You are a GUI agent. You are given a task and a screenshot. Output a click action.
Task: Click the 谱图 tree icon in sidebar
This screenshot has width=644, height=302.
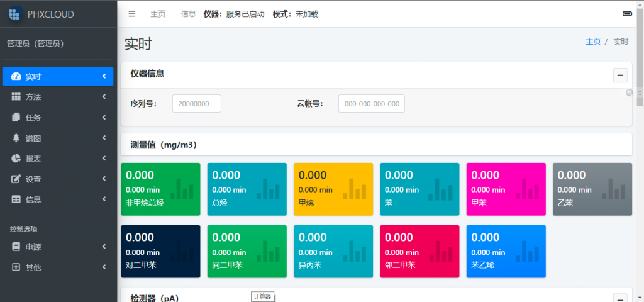16,138
